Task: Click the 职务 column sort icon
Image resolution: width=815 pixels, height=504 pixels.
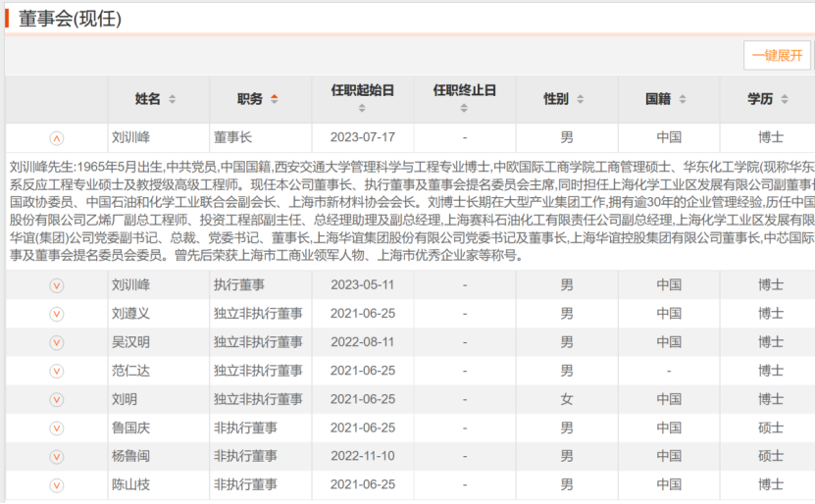Action: (x=274, y=99)
